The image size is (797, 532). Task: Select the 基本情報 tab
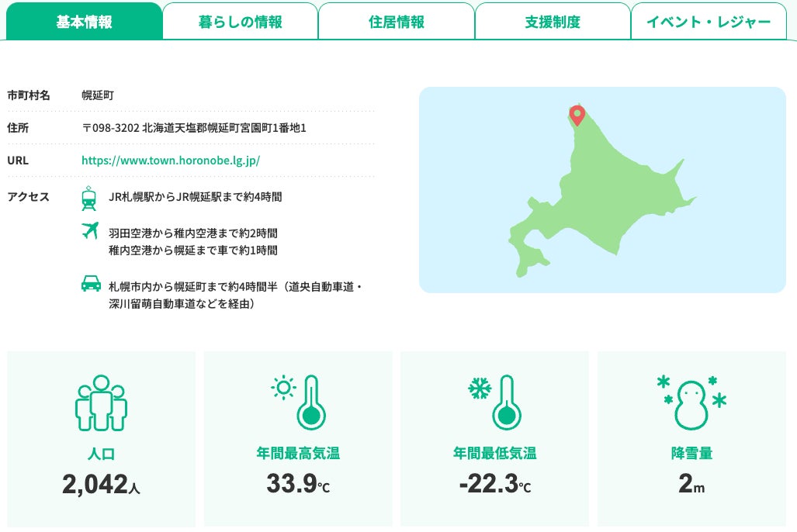click(85, 22)
